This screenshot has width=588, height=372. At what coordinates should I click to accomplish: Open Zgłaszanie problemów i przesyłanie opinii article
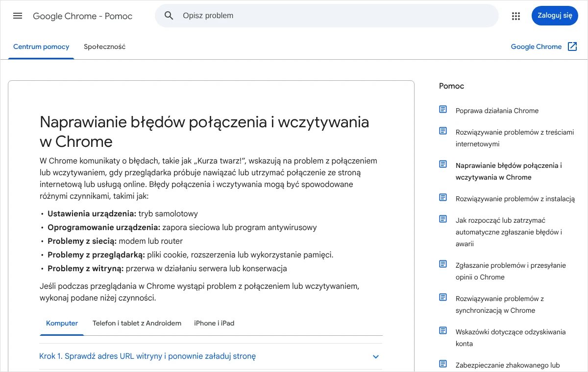pyautogui.click(x=511, y=271)
